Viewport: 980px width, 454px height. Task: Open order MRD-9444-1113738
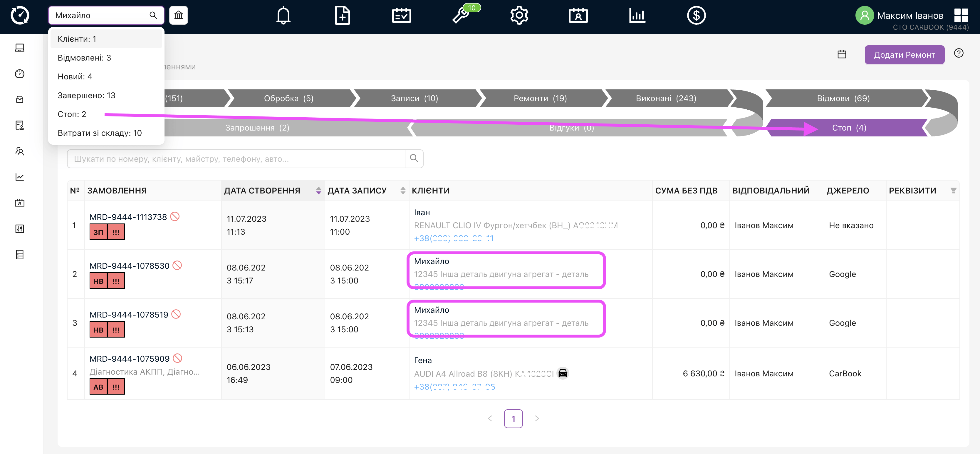point(128,217)
